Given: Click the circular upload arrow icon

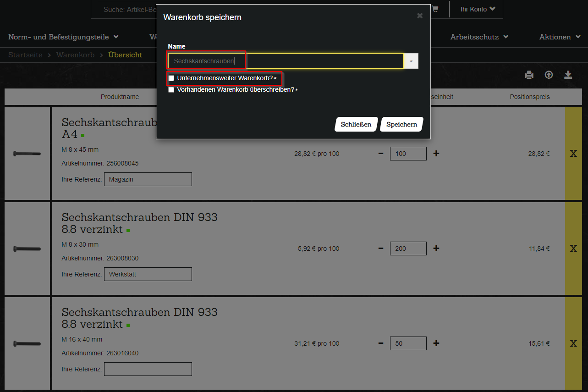Looking at the screenshot, I should [x=549, y=75].
